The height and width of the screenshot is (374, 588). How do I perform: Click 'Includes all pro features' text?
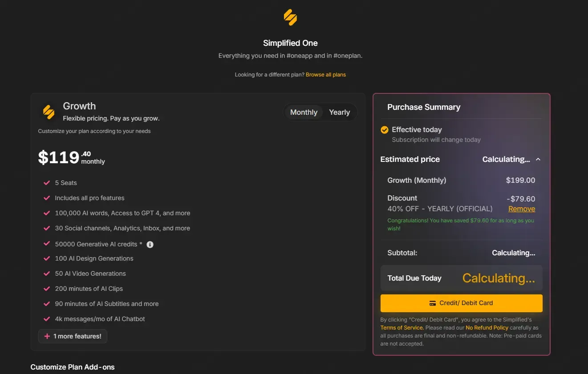click(89, 198)
